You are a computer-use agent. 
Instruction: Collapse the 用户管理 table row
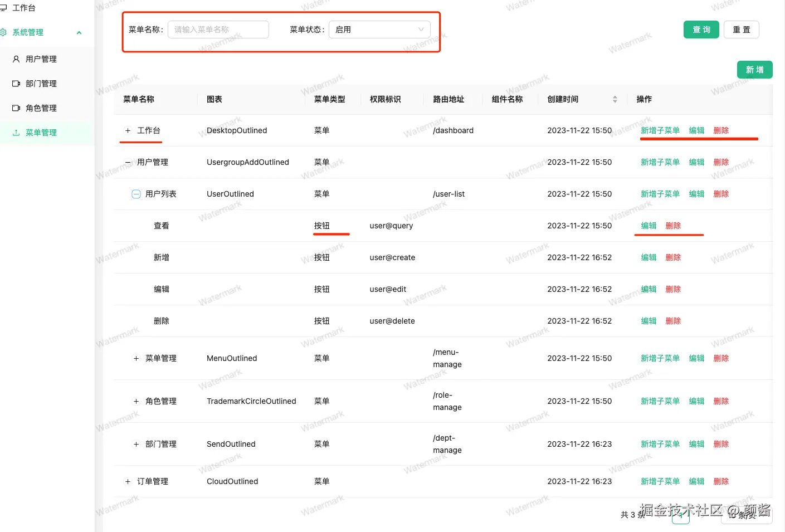[x=128, y=162]
